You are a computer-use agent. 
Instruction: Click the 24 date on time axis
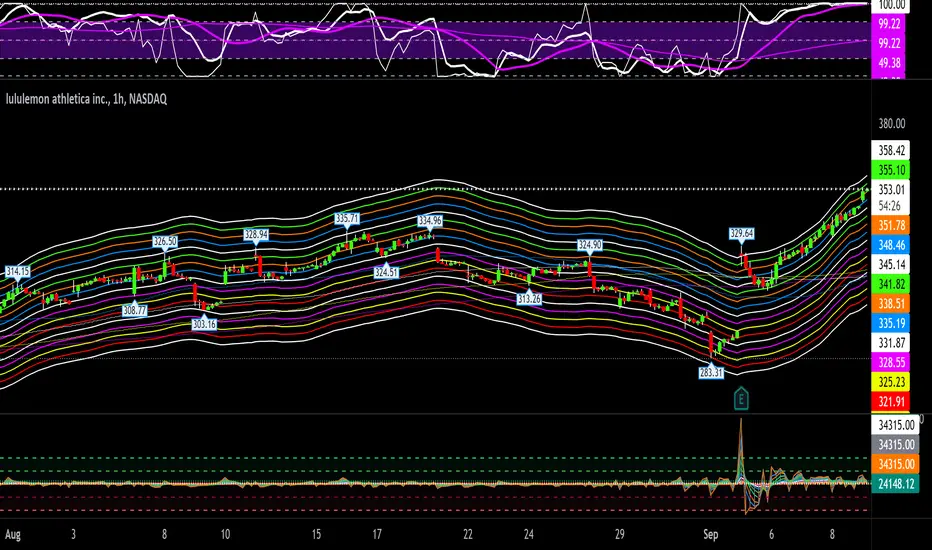click(x=528, y=535)
